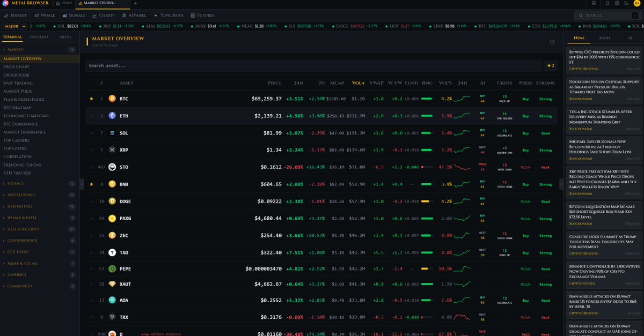Expand the CEX Tools sidebar section
Image resolution: width=644 pixels, height=336 pixels.
(40, 252)
